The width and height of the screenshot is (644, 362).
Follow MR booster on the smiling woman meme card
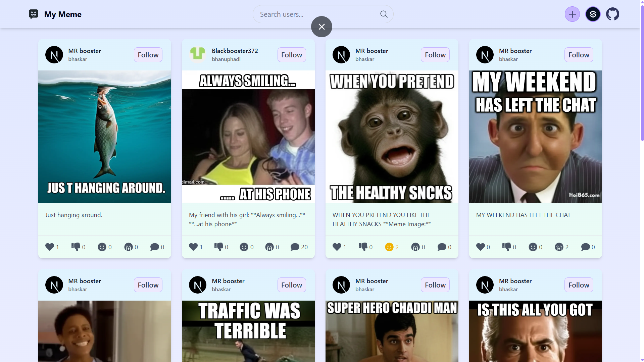pyautogui.click(x=148, y=285)
